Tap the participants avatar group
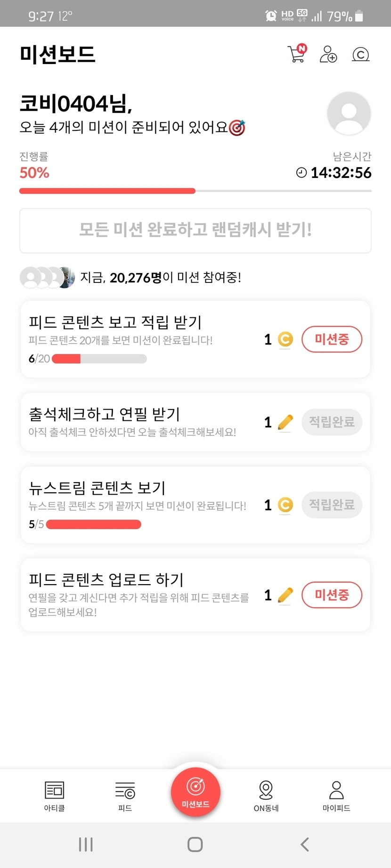The image size is (391, 868). pos(47,277)
